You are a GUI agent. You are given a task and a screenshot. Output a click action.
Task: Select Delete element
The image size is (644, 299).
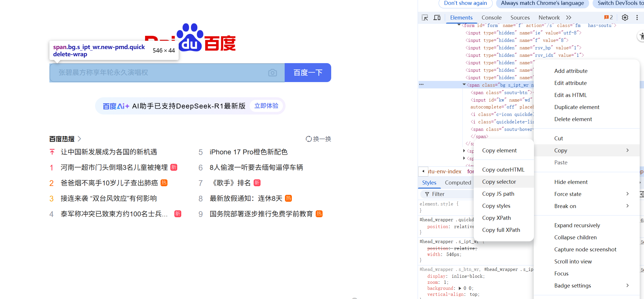click(x=587, y=119)
